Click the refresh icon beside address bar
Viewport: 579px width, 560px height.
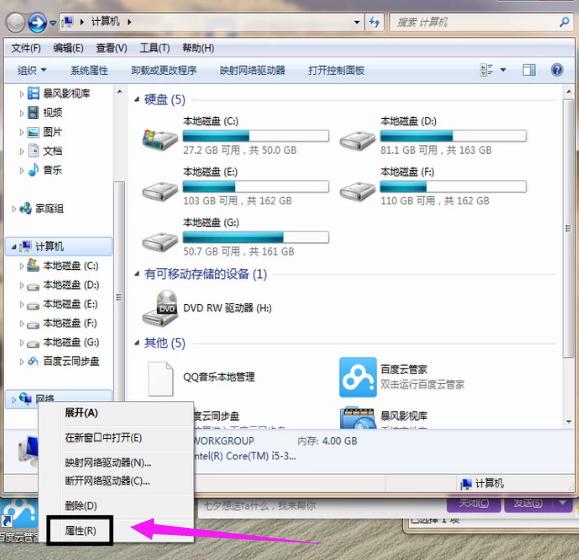[374, 23]
